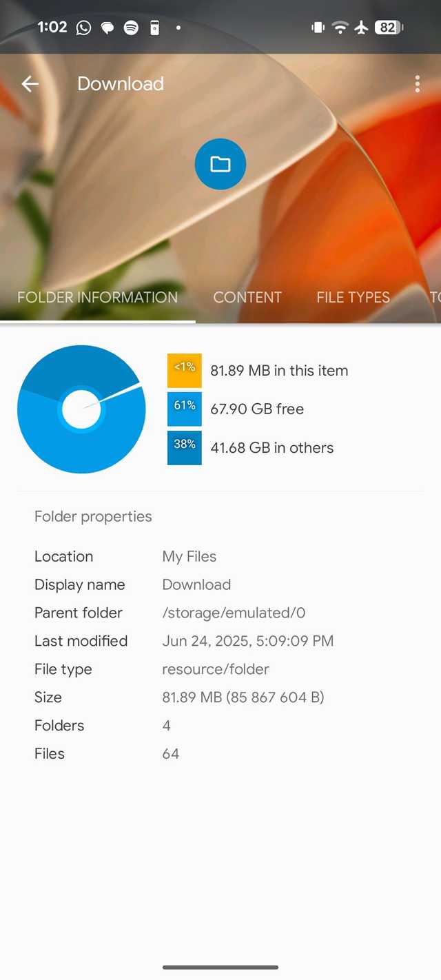
Task: Tap the Spotify status bar icon
Action: [131, 28]
